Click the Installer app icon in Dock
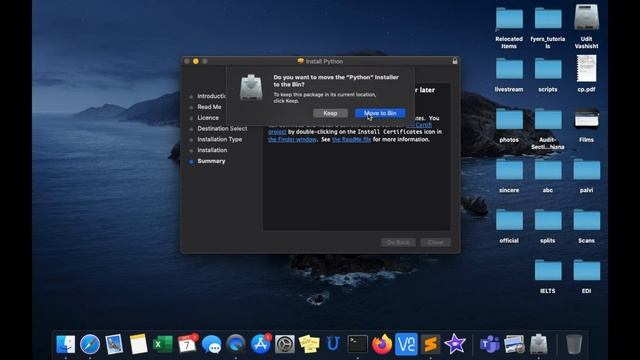This screenshot has width=640, height=360. click(x=538, y=344)
